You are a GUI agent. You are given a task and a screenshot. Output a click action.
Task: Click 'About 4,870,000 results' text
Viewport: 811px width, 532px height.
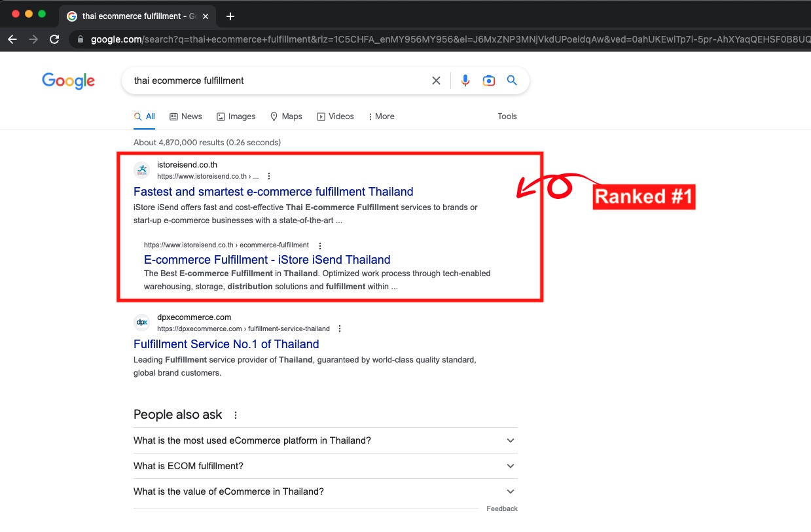178,142
